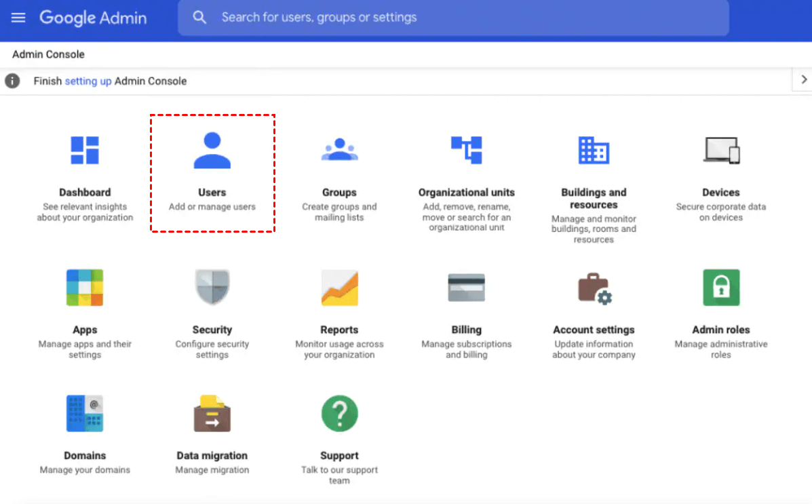The image size is (812, 504).
Task: Open the Account settings briefcase icon
Action: (594, 288)
